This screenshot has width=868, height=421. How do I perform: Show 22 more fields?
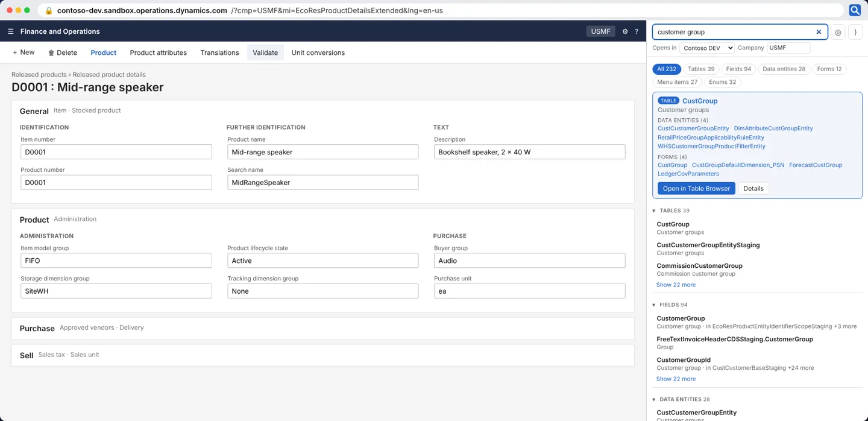click(676, 379)
